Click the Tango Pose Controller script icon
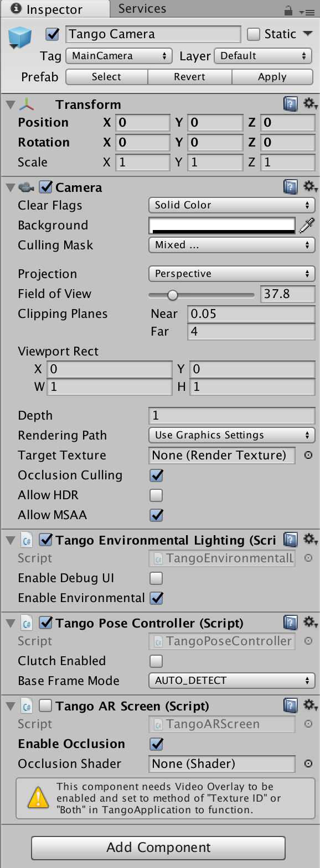320x868 pixels. tap(27, 623)
